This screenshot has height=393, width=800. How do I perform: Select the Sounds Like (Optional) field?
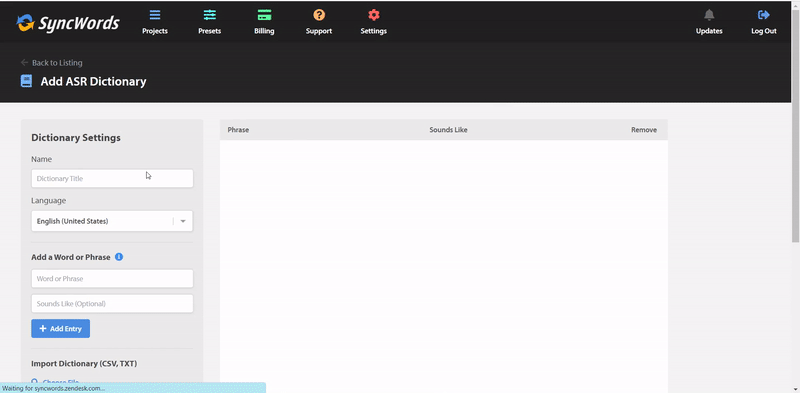click(112, 304)
